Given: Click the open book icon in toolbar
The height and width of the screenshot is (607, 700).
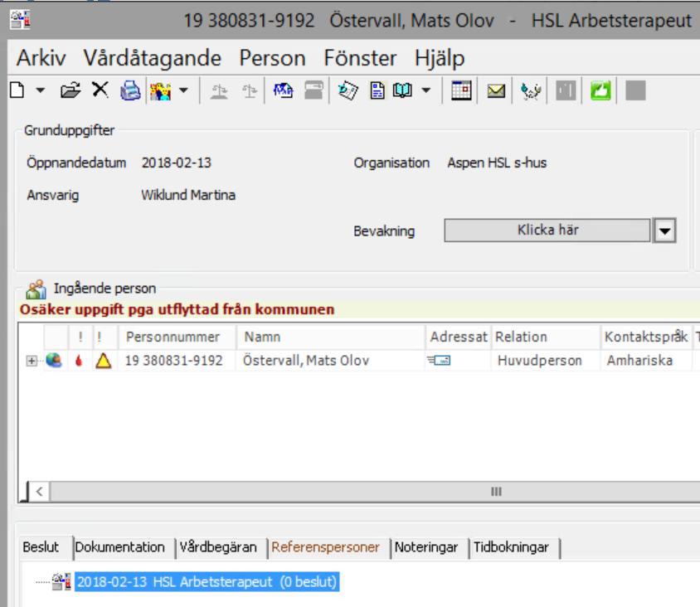Looking at the screenshot, I should tap(402, 90).
